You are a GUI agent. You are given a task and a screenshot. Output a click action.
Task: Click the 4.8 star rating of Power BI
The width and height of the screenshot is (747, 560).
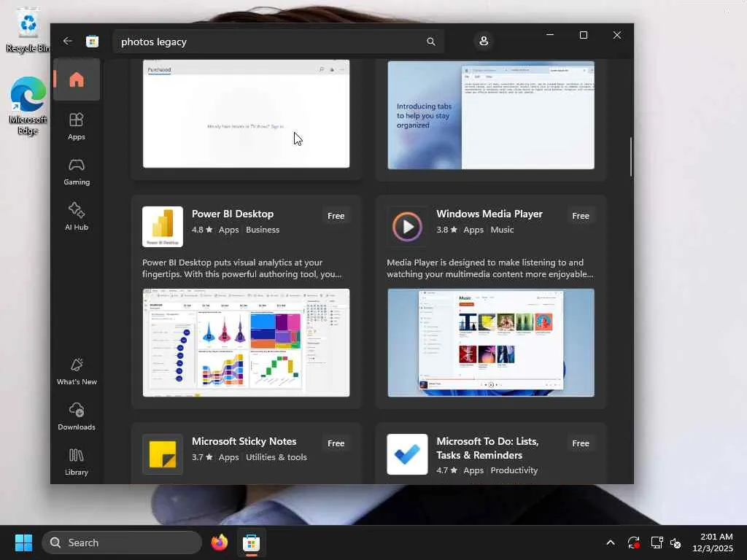[202, 230]
